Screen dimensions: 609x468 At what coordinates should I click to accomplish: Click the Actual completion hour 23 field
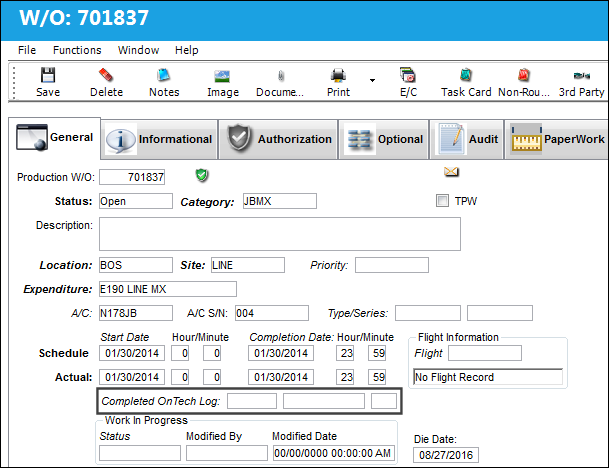[x=345, y=377]
